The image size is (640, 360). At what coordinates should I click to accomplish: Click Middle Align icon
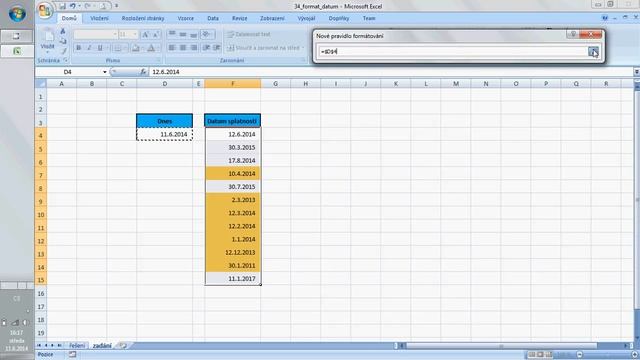183,34
